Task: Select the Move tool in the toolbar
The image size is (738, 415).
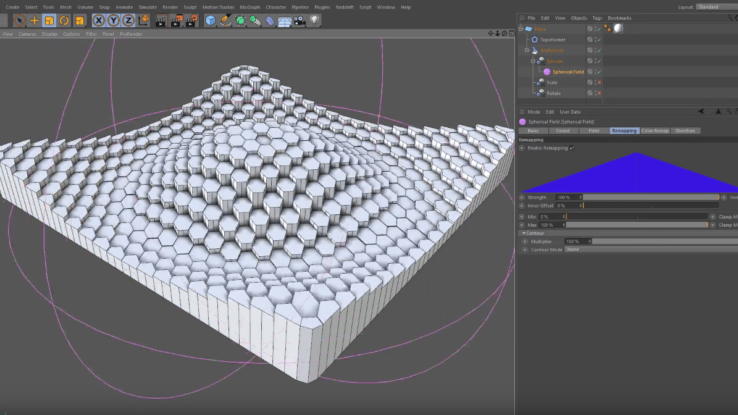Action: (34, 20)
